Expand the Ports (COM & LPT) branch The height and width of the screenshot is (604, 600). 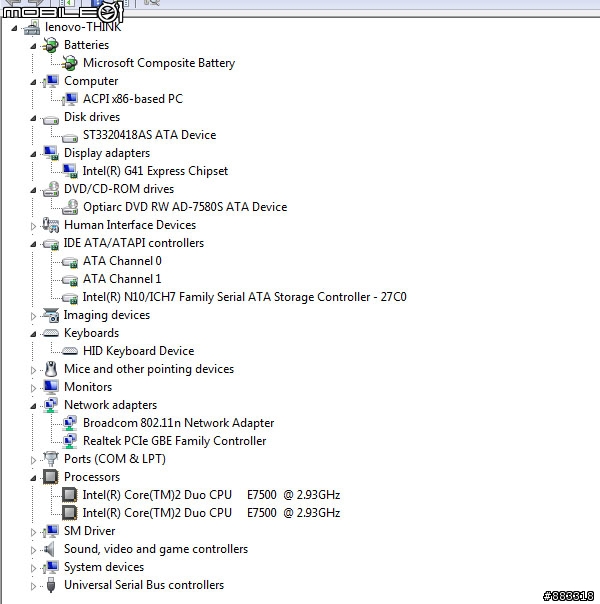[x=34, y=460]
